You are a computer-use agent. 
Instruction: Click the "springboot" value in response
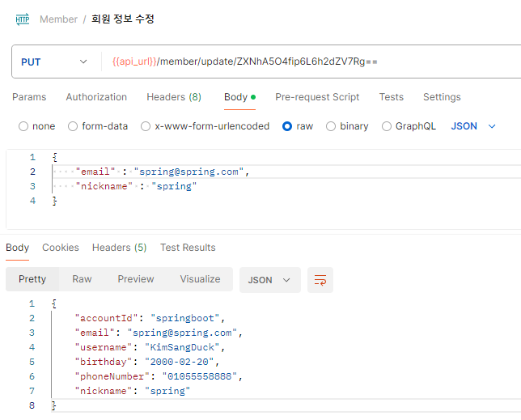click(x=184, y=318)
